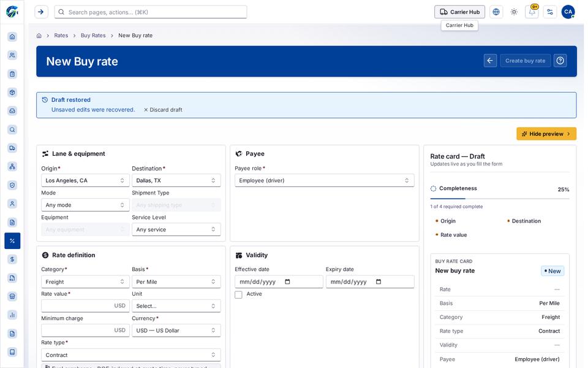Open the clipboard icon in the sidebar
This screenshot has width=588, height=368.
tap(12, 74)
